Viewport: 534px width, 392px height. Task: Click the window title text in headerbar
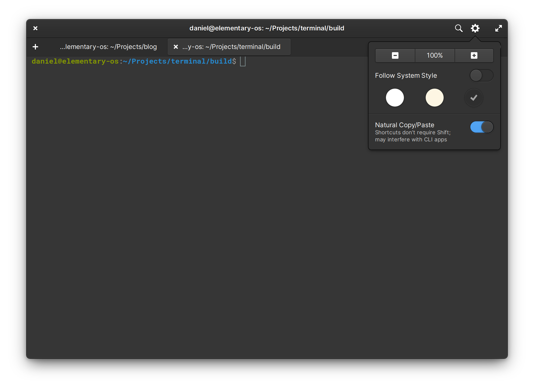pos(267,28)
